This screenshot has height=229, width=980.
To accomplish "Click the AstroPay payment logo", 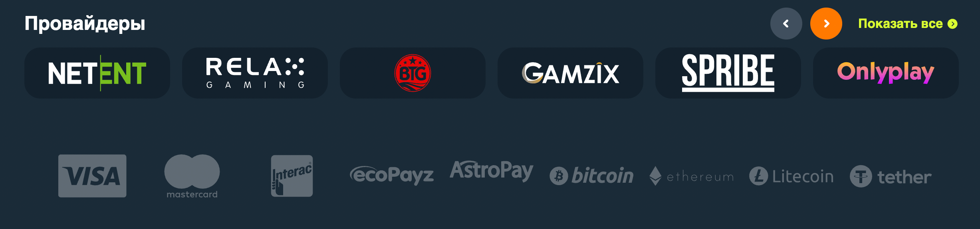I will click(492, 171).
